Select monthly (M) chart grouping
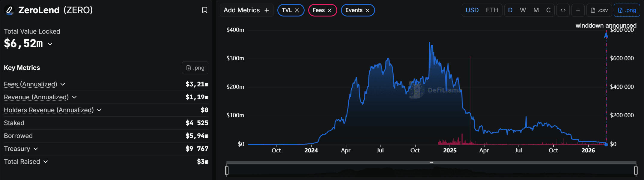 click(536, 10)
